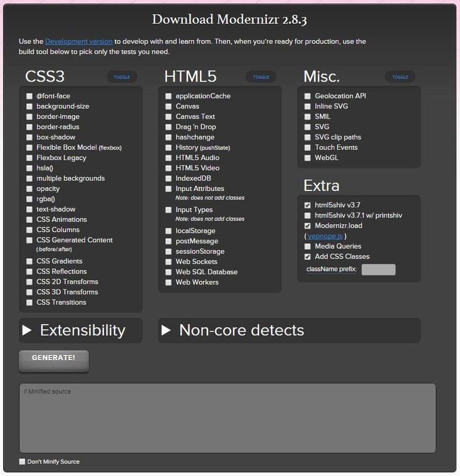Select the Flexible Box Model (flexbox) checkbox
Viewport: 460px width, 476px height.
click(x=29, y=148)
